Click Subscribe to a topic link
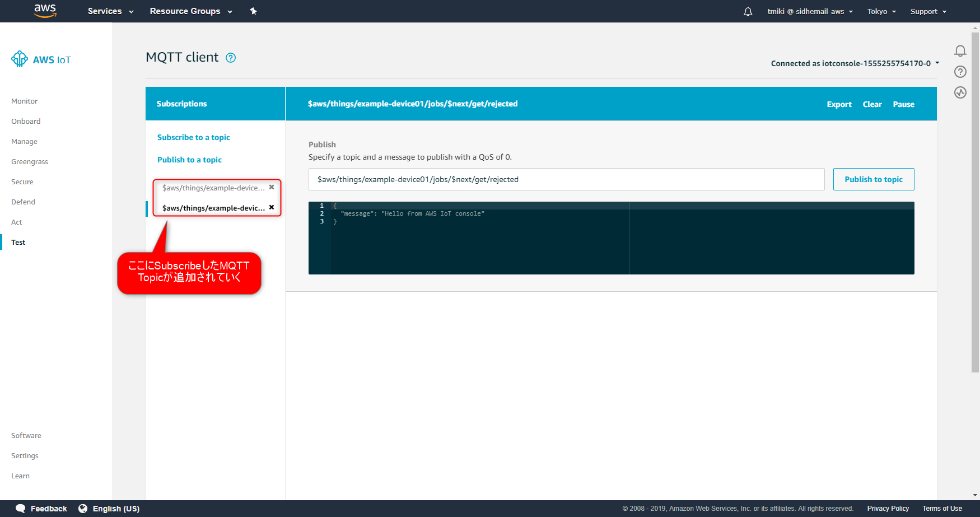This screenshot has width=980, height=517. 194,137
